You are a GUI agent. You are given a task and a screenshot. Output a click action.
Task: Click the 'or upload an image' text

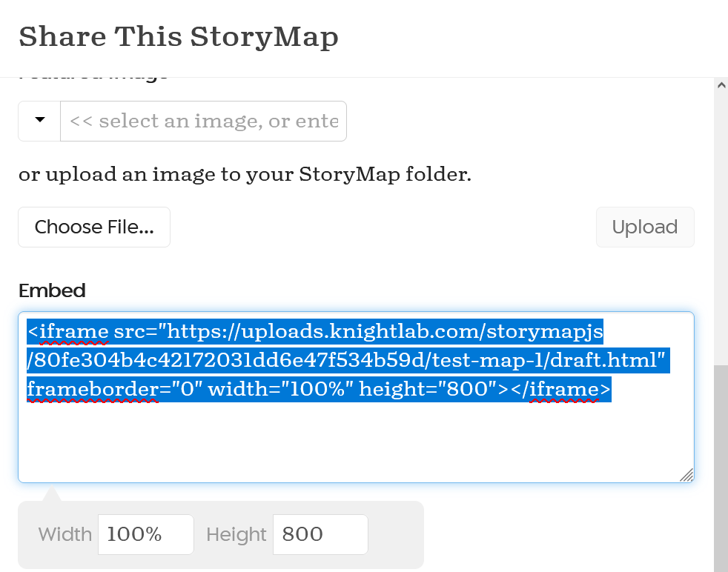(245, 175)
